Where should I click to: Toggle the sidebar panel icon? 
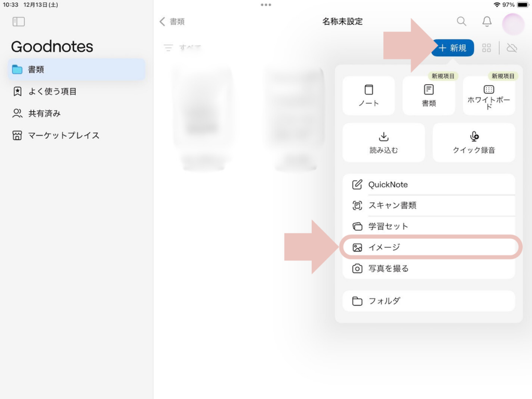(19, 22)
